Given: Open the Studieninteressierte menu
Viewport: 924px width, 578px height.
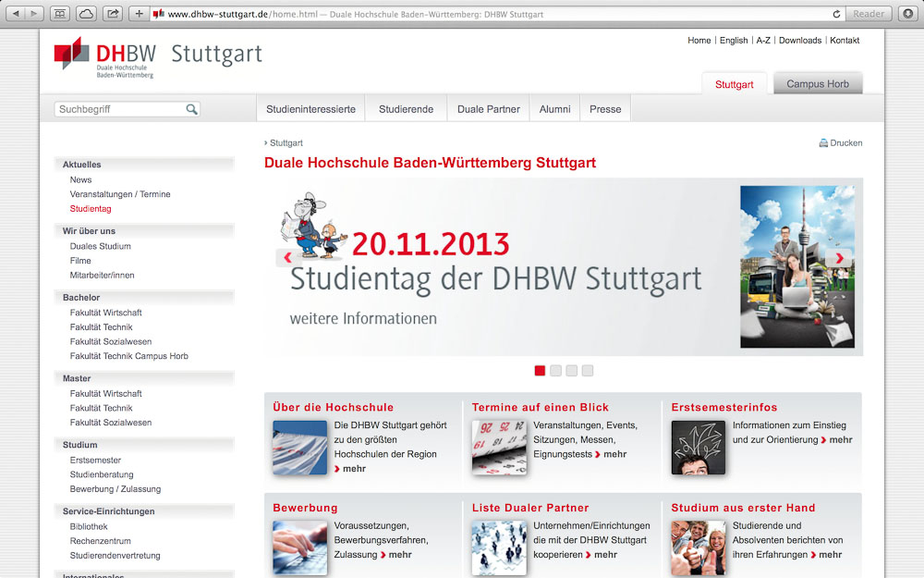Looking at the screenshot, I should click(311, 109).
